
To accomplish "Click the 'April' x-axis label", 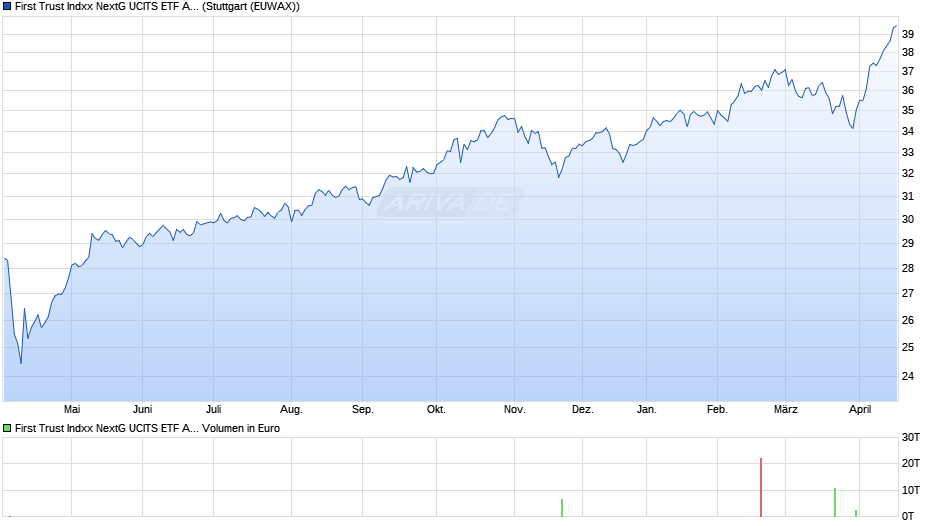I will coord(860,409).
